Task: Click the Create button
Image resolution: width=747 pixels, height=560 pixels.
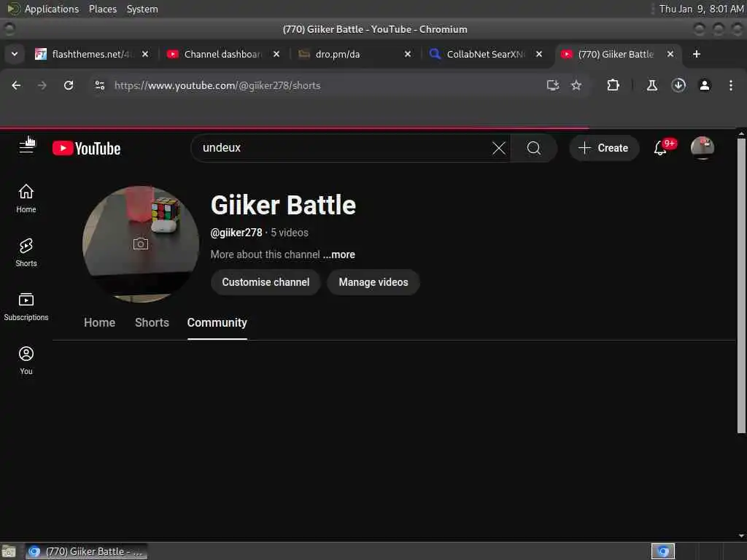Action: (x=603, y=148)
